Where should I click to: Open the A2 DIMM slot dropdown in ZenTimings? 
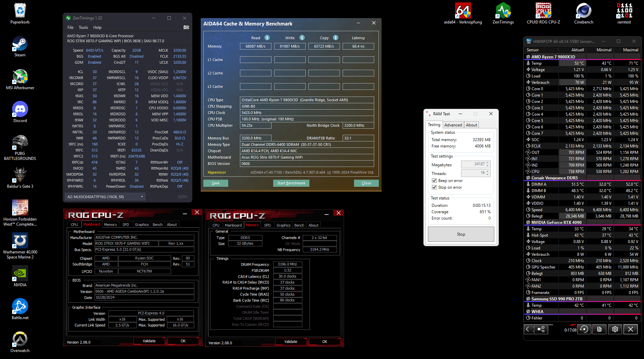click(x=105, y=197)
